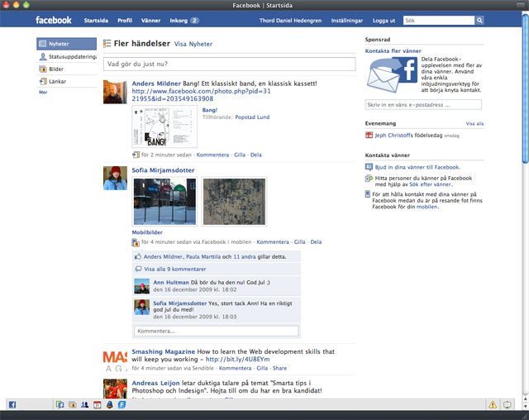529x420 pixels.
Task: Click Visa Nyheter link
Action: point(193,44)
